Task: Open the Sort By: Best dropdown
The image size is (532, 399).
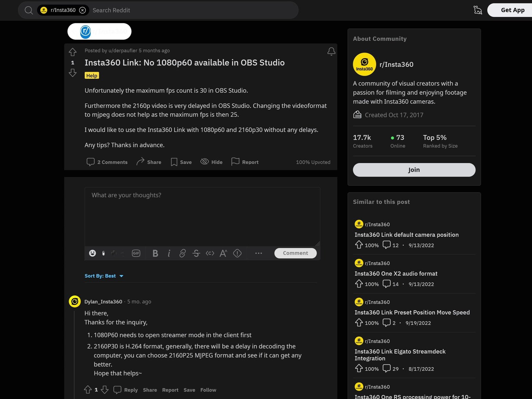Action: click(x=104, y=276)
